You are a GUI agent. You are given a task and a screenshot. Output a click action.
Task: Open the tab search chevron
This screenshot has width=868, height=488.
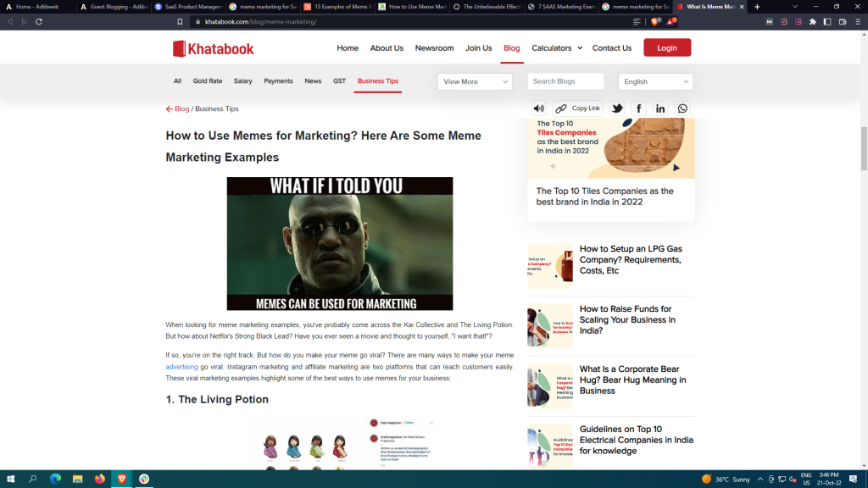(795, 7)
